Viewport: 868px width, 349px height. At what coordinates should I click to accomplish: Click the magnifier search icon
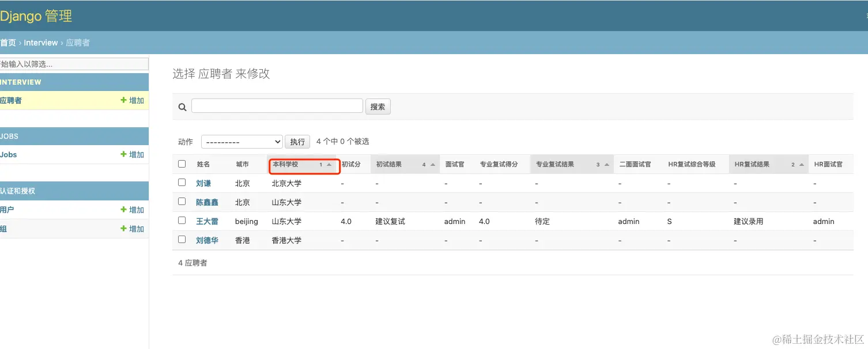pyautogui.click(x=182, y=107)
